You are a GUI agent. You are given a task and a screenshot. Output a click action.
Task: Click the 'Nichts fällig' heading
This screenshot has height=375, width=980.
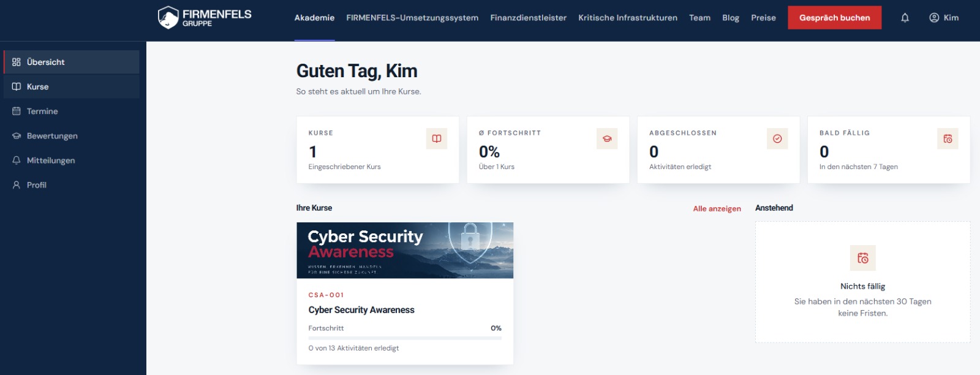(x=862, y=286)
